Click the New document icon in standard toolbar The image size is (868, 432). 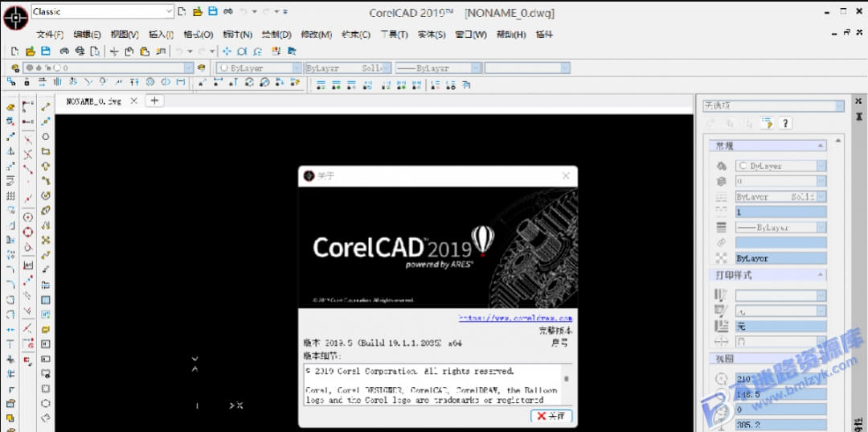[x=15, y=51]
